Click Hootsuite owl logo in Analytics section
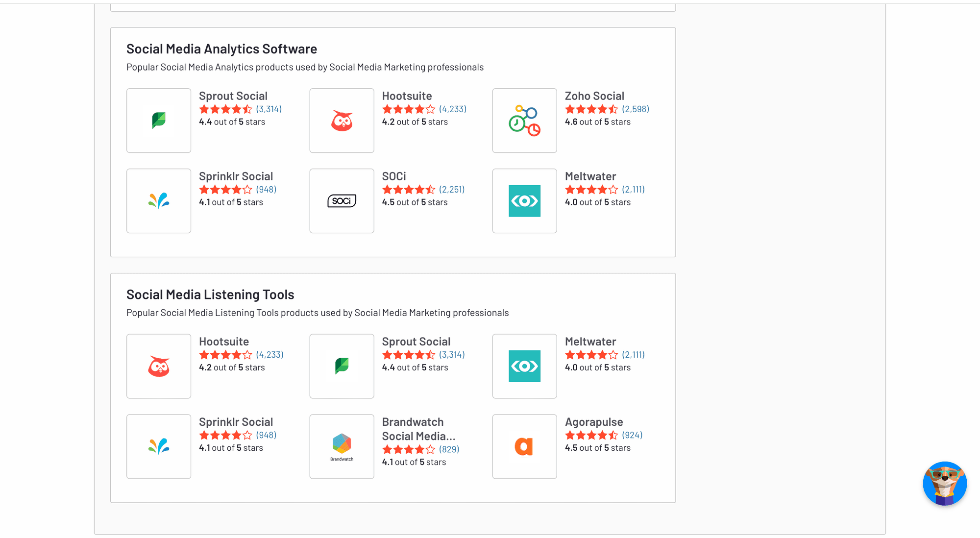The image size is (980, 538). click(x=342, y=121)
